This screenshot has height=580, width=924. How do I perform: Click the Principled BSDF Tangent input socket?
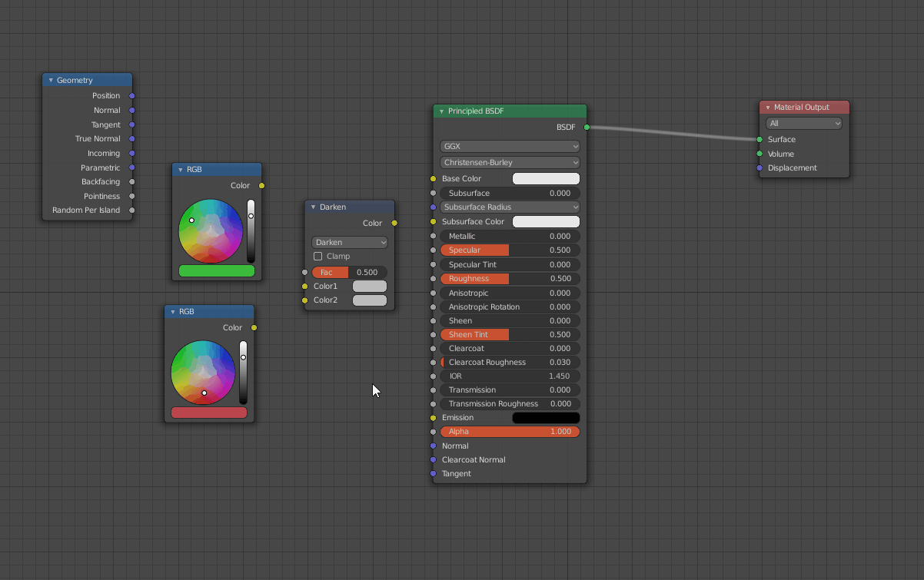point(433,473)
